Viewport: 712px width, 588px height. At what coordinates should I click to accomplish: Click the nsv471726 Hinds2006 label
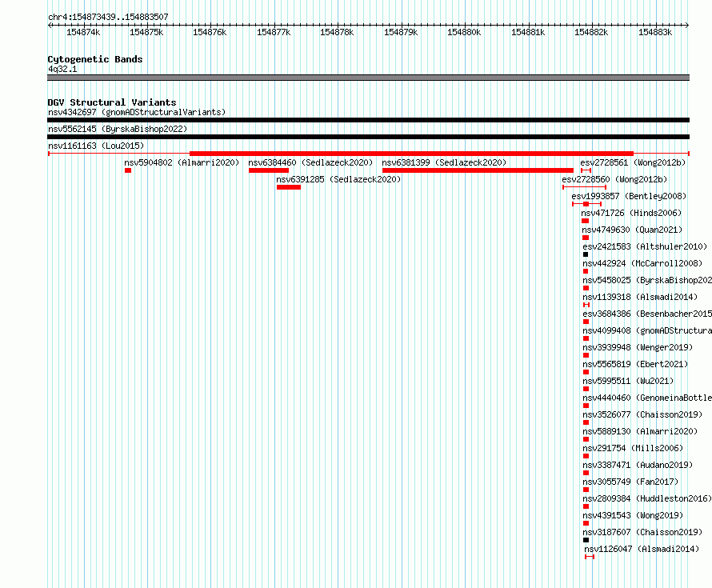pyautogui.click(x=631, y=213)
